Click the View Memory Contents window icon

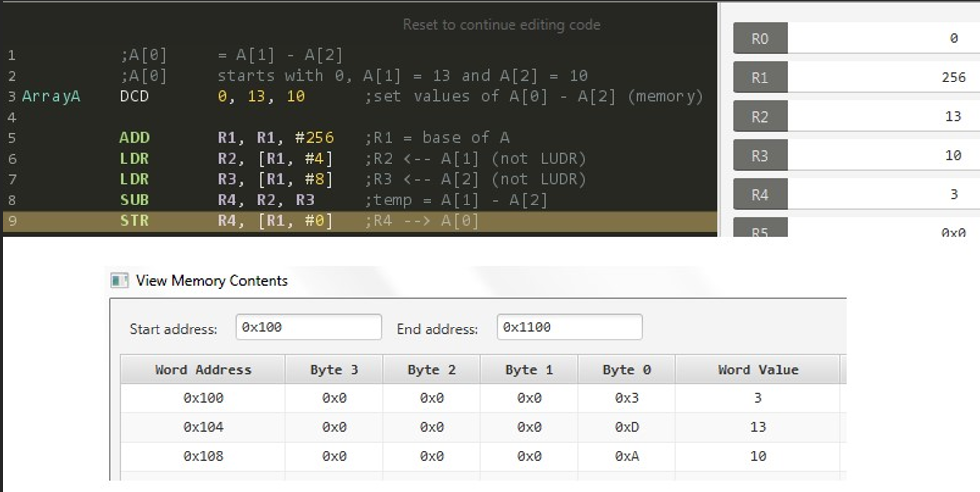coord(119,281)
